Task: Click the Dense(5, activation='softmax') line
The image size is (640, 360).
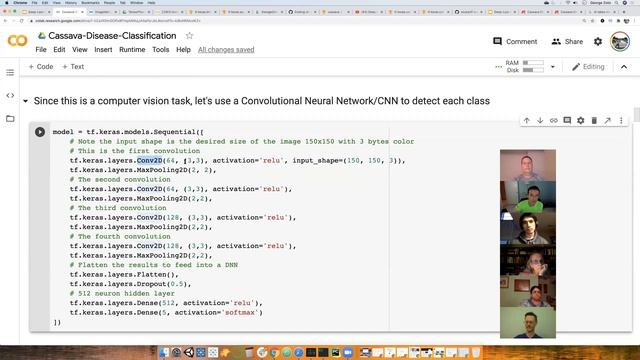Action: pyautogui.click(x=166, y=313)
